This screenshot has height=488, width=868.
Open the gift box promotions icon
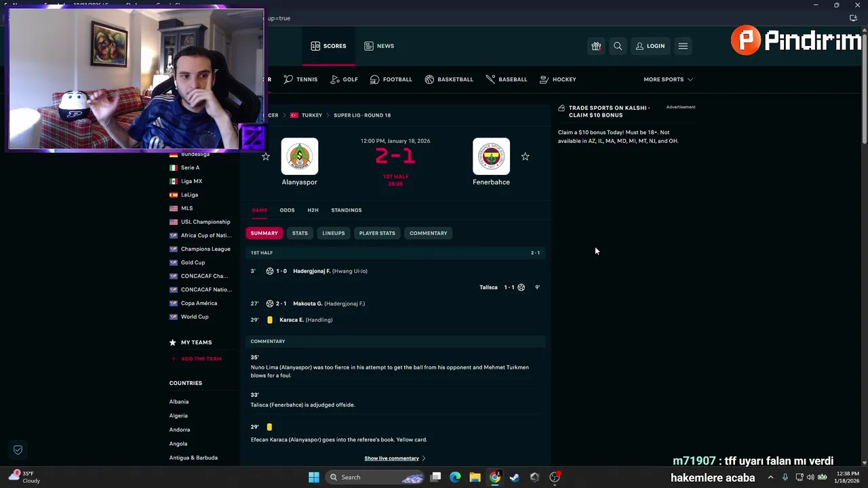tap(596, 46)
